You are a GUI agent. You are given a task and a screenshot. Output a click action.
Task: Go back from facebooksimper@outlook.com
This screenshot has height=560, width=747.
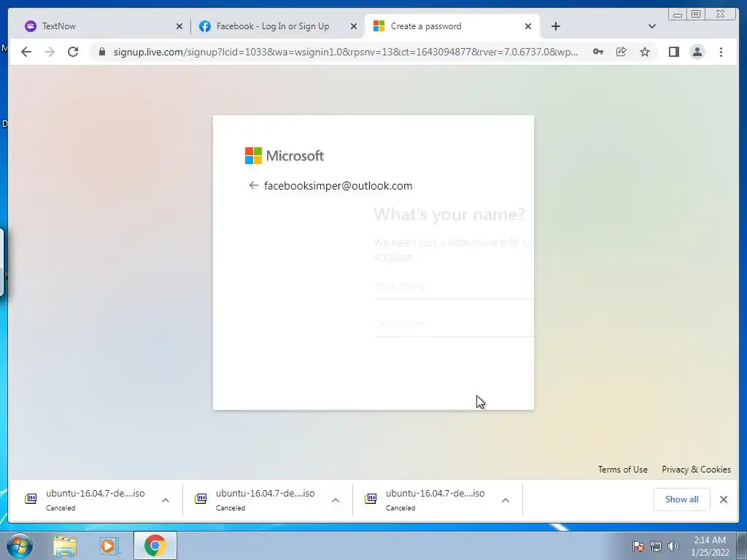pyautogui.click(x=253, y=185)
